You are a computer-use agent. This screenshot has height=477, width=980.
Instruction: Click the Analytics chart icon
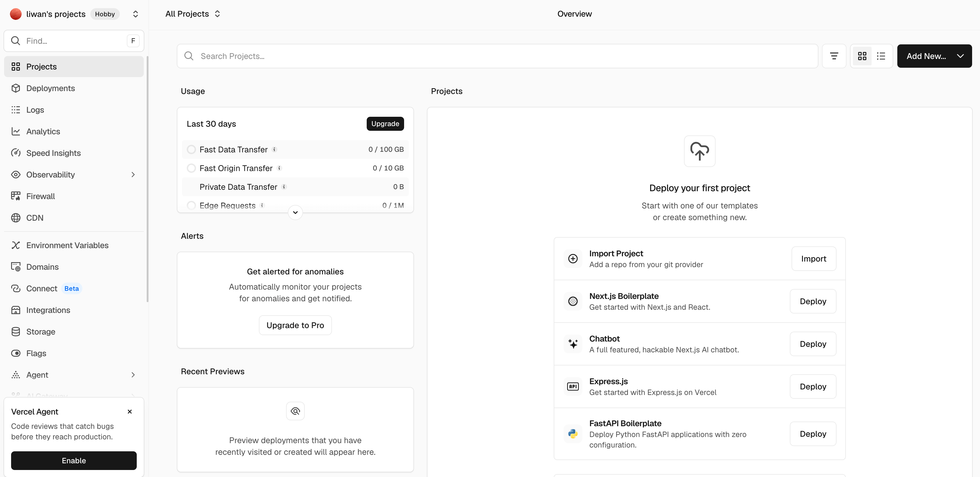(15, 131)
